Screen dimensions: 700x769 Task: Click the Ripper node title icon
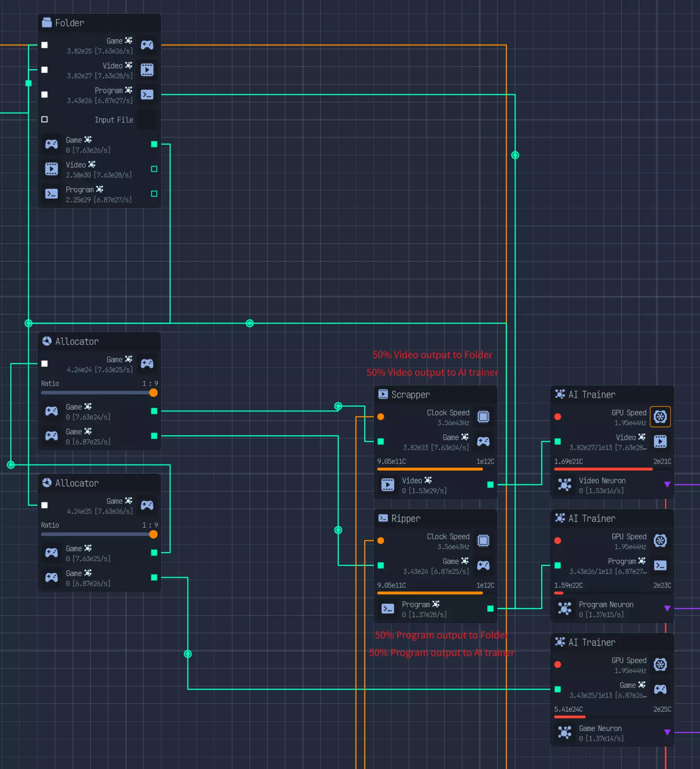383,518
